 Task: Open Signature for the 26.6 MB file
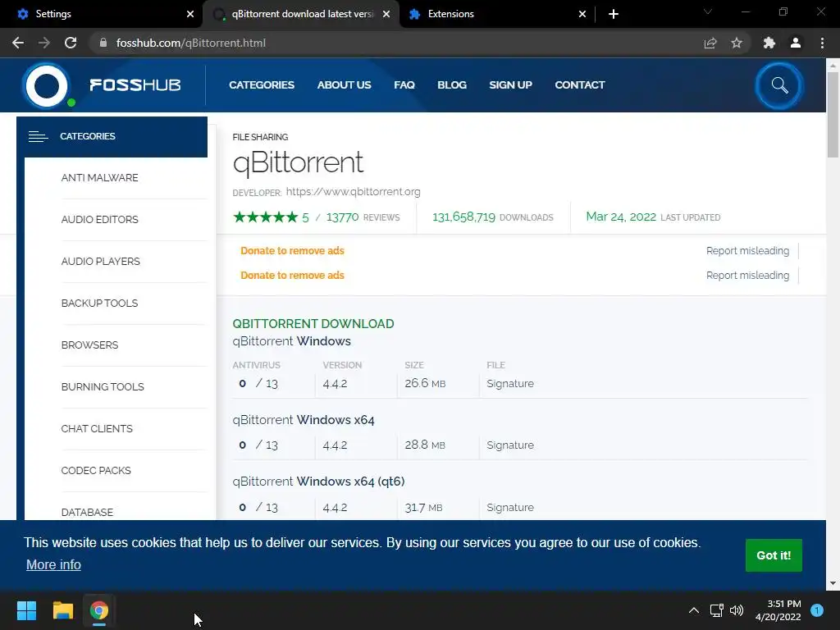click(x=510, y=384)
